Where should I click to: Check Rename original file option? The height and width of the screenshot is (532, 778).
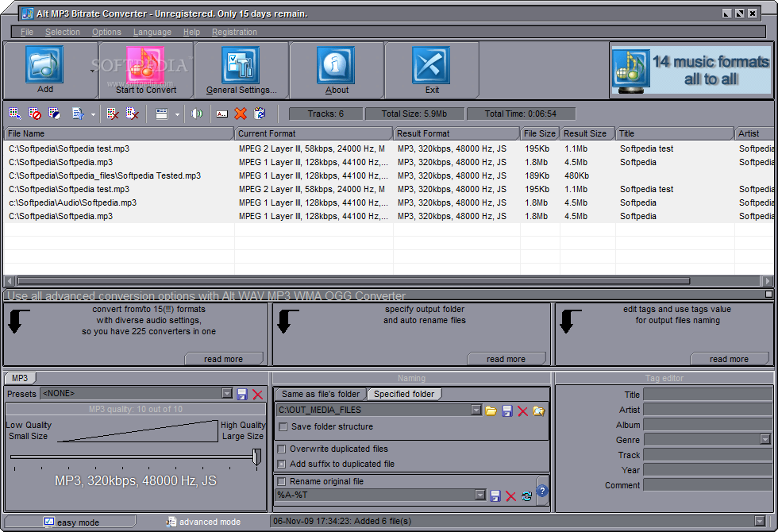(281, 481)
